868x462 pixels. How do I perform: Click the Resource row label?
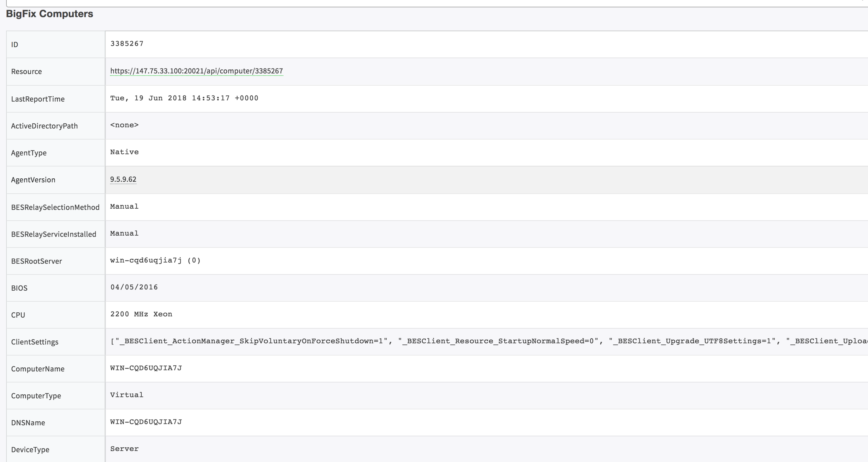click(27, 71)
